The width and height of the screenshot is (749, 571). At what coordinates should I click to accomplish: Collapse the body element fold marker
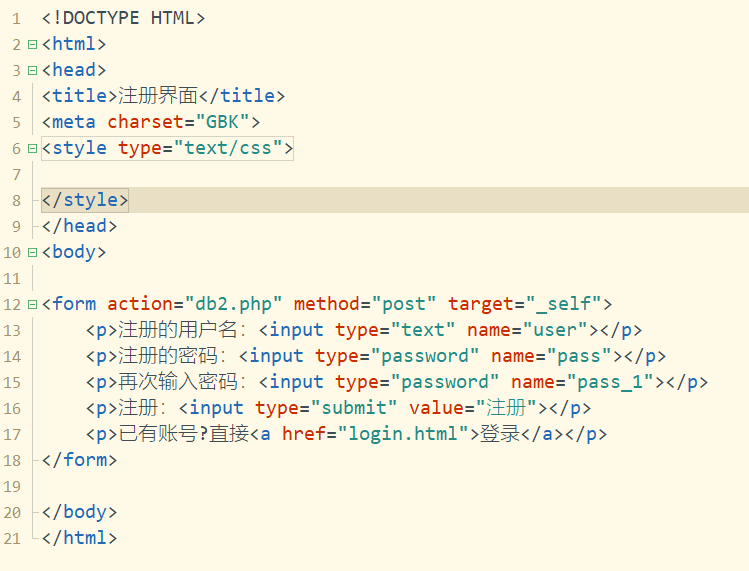[x=32, y=252]
